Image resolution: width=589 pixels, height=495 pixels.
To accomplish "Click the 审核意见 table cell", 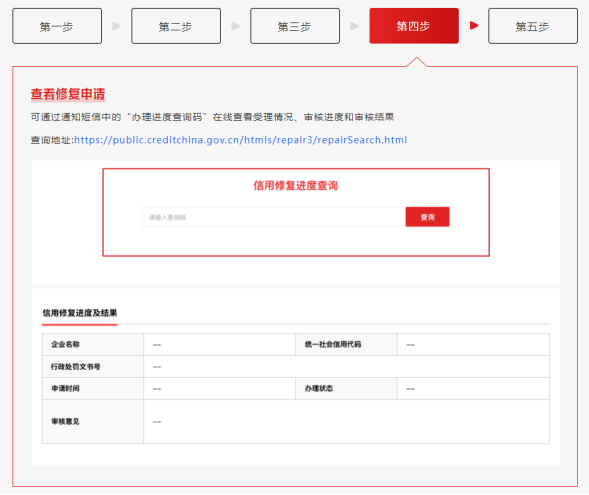I will coord(93,422).
